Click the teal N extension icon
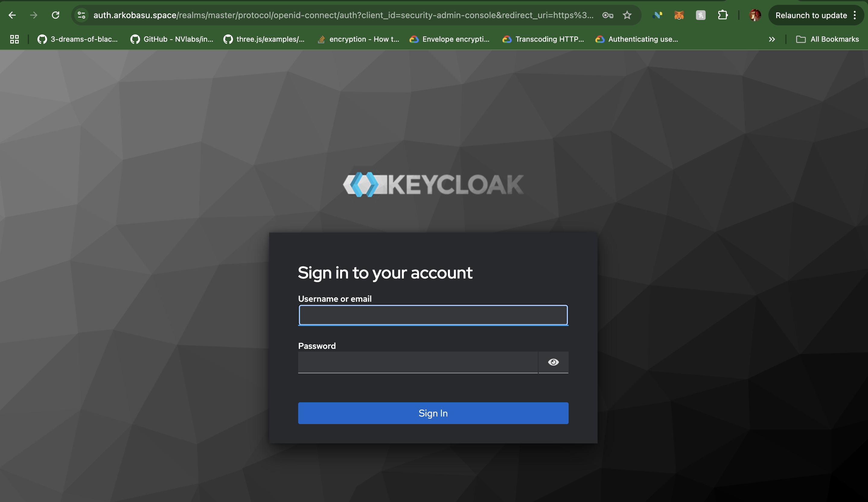Viewport: 868px width, 502px height. point(658,15)
